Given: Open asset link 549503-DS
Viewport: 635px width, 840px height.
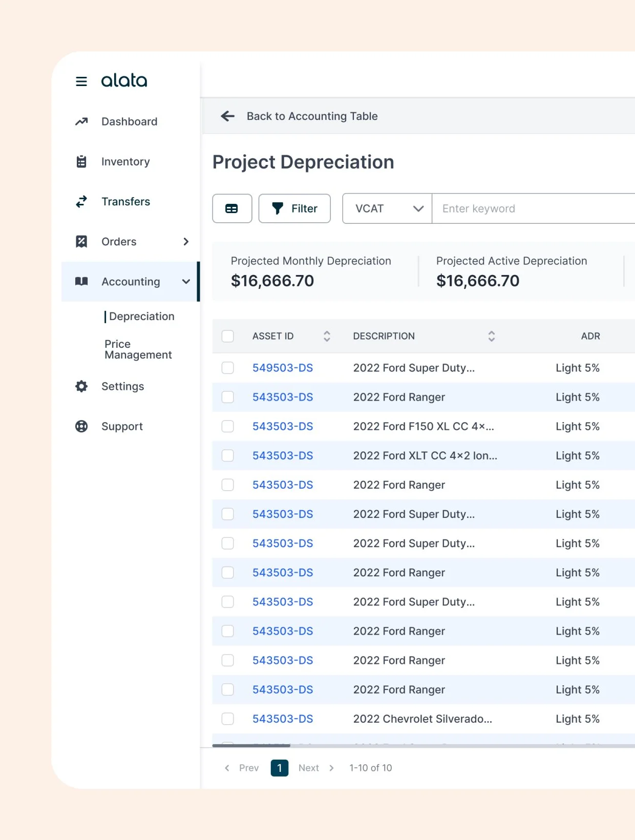Looking at the screenshot, I should coord(283,368).
